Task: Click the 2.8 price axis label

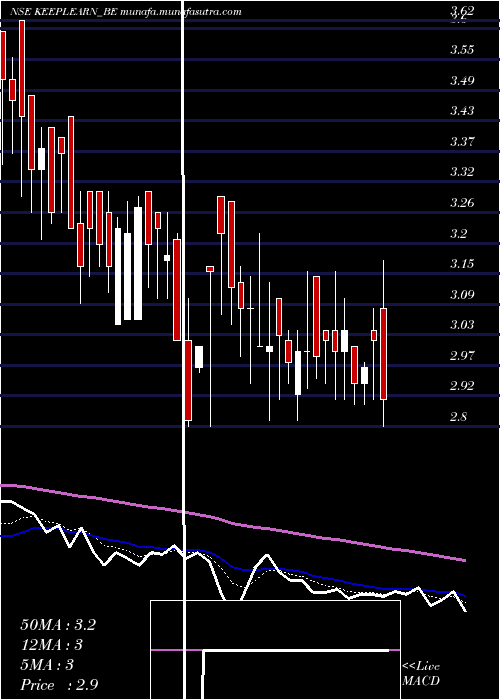Action: 458,417
